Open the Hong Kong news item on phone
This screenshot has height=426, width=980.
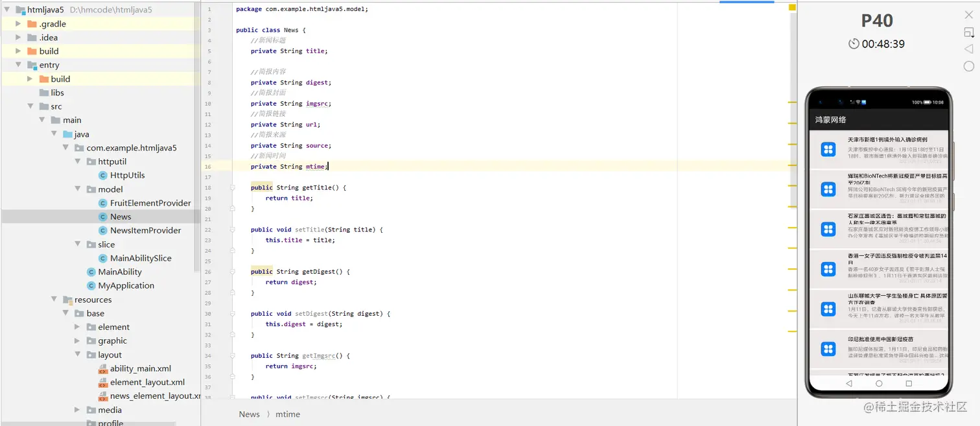click(879, 269)
